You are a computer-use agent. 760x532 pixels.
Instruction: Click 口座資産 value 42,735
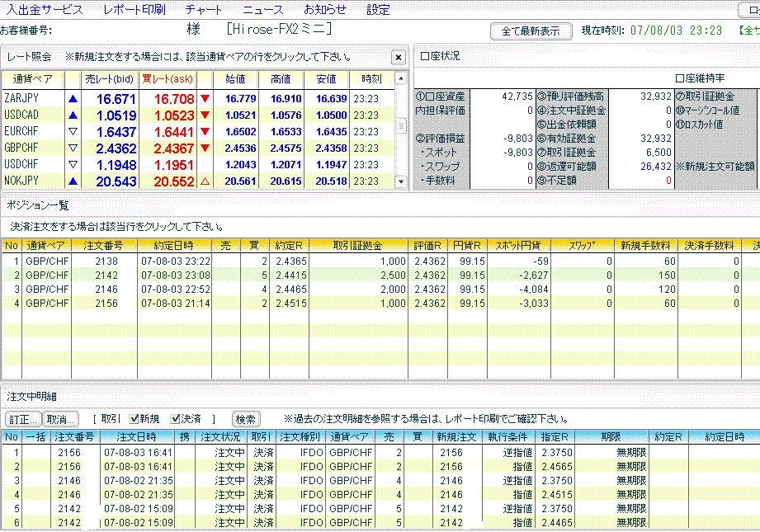(517, 97)
